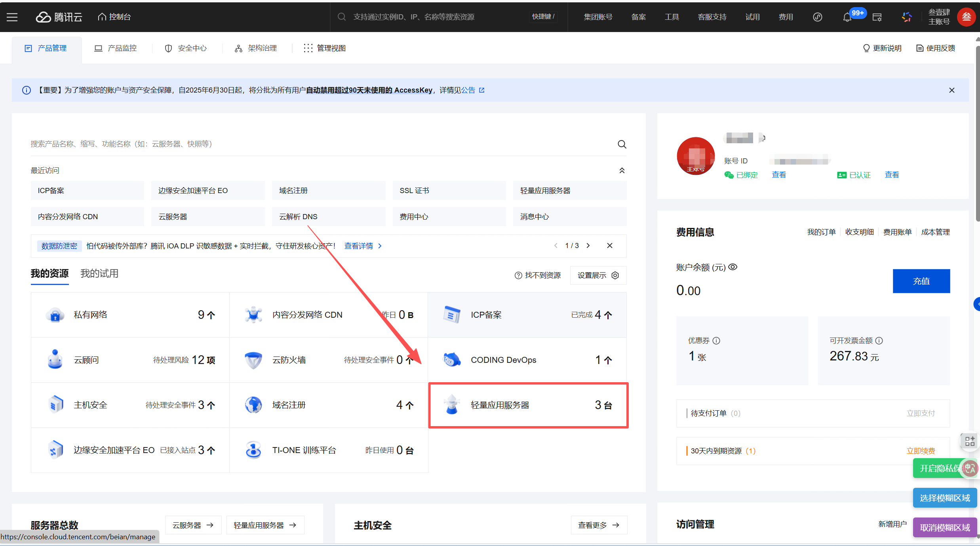
Task: Click the colorful AI assistant icon
Action: (x=907, y=17)
